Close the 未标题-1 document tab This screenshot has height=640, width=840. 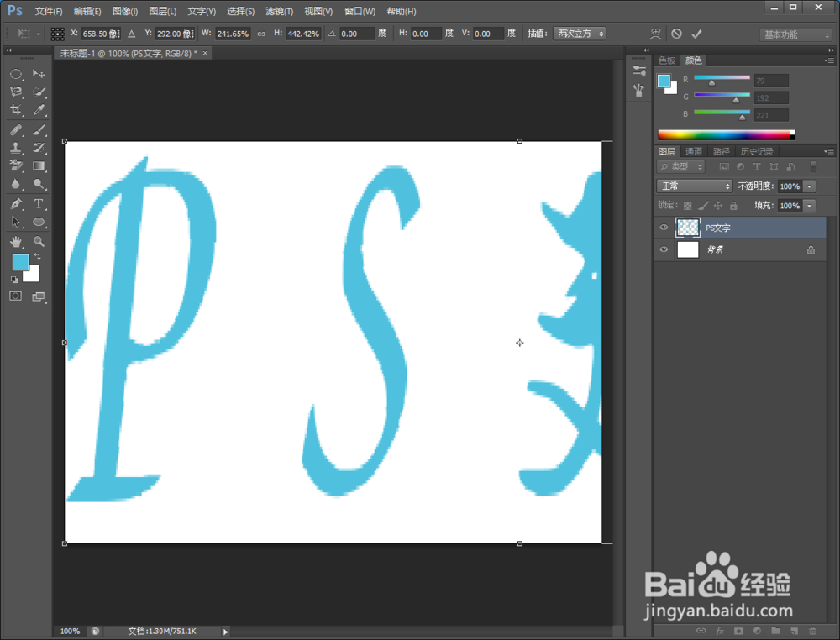pyautogui.click(x=205, y=53)
